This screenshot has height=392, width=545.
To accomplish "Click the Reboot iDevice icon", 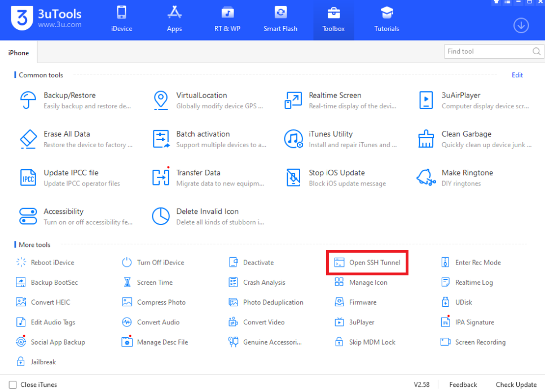I will 21,262.
